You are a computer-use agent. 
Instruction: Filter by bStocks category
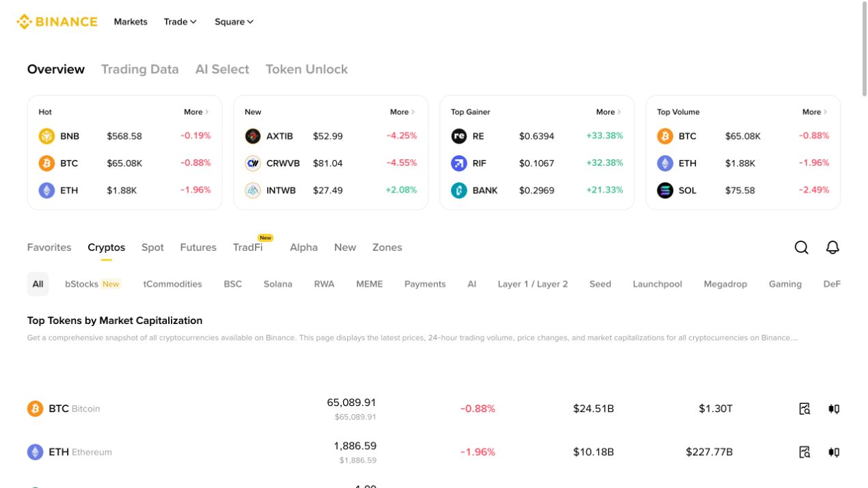92,284
